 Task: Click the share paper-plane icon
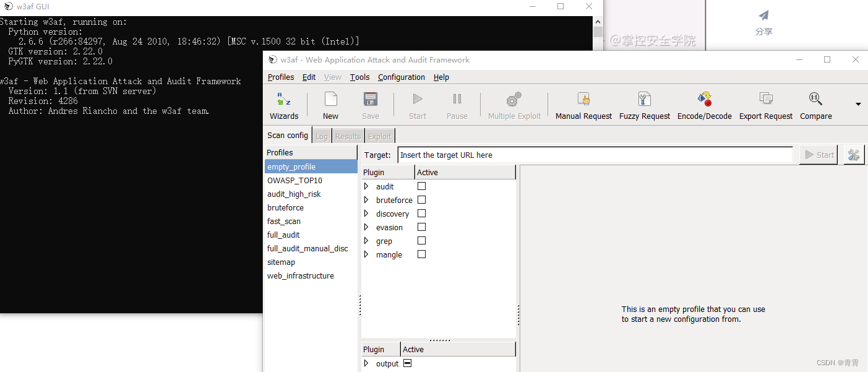pos(764,15)
